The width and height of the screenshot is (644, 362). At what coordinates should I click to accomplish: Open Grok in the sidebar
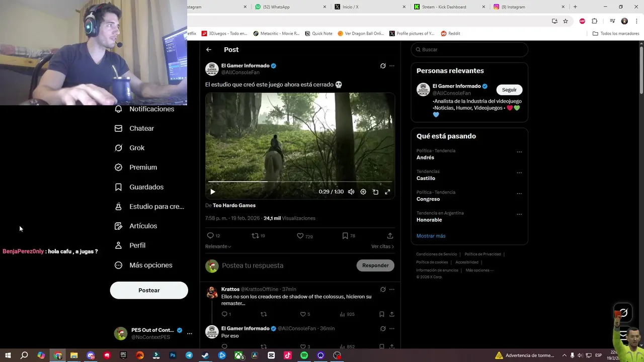point(130,148)
